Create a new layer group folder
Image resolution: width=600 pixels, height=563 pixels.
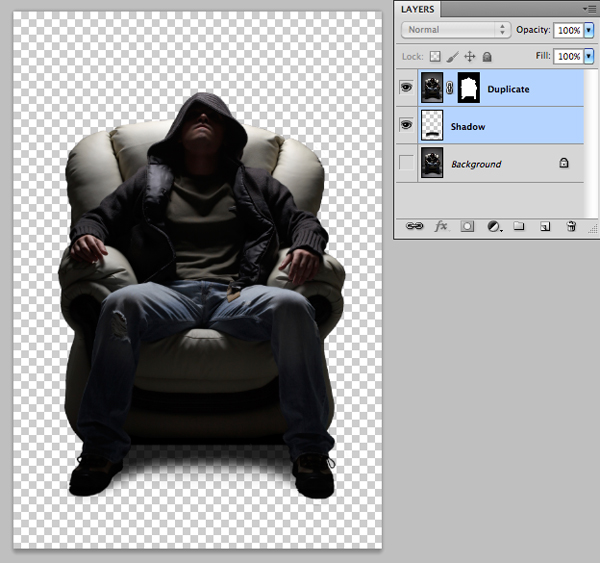(x=519, y=227)
